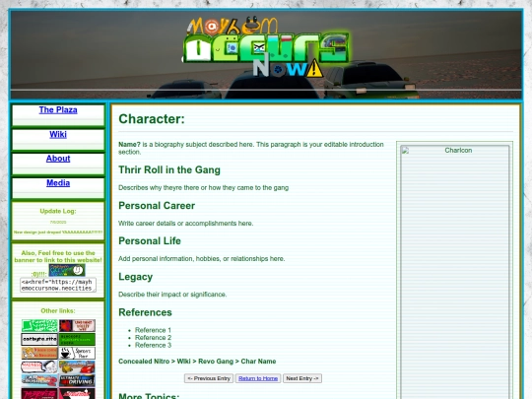
Task: Click the 'Thrir Roll in the Gang' heading
Action: coord(169,170)
